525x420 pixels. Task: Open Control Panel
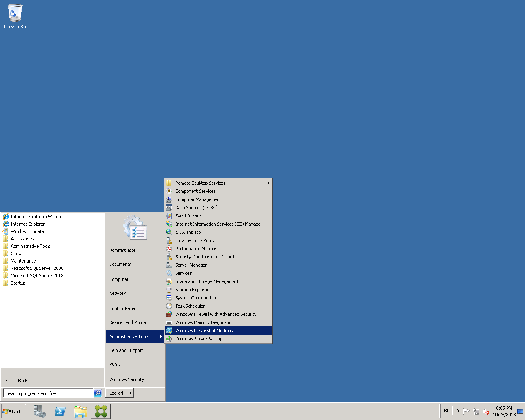click(135, 308)
